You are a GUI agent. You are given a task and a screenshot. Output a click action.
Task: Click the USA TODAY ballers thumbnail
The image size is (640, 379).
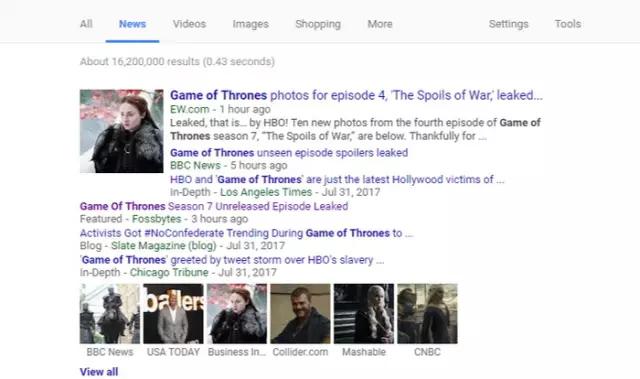(173, 313)
